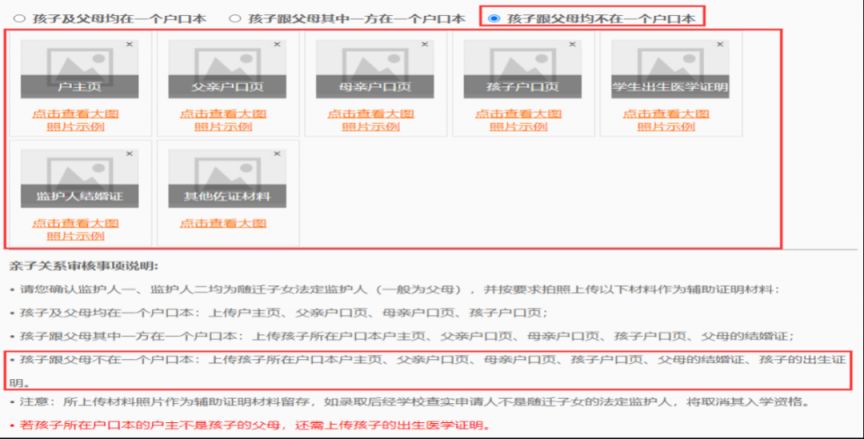Click 点击查看大图 under 学生出生医学证明
864x439 pixels.
666,114
